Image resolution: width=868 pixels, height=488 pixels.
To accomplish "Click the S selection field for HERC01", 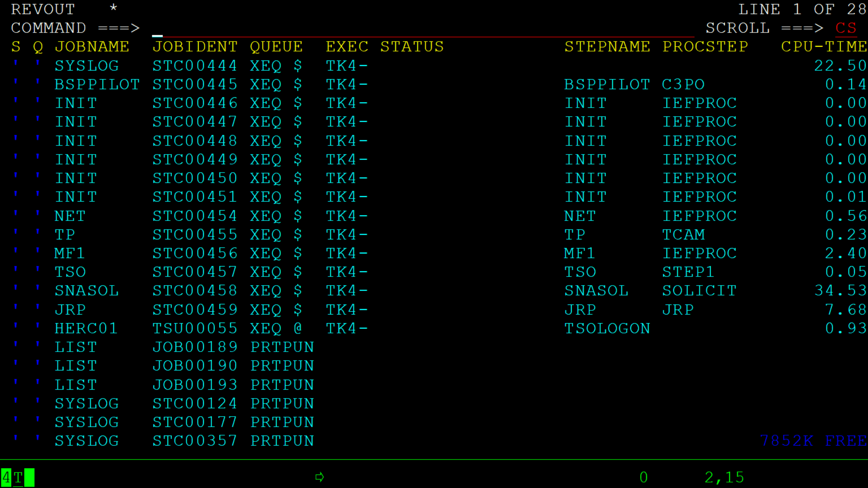I will coord(16,328).
